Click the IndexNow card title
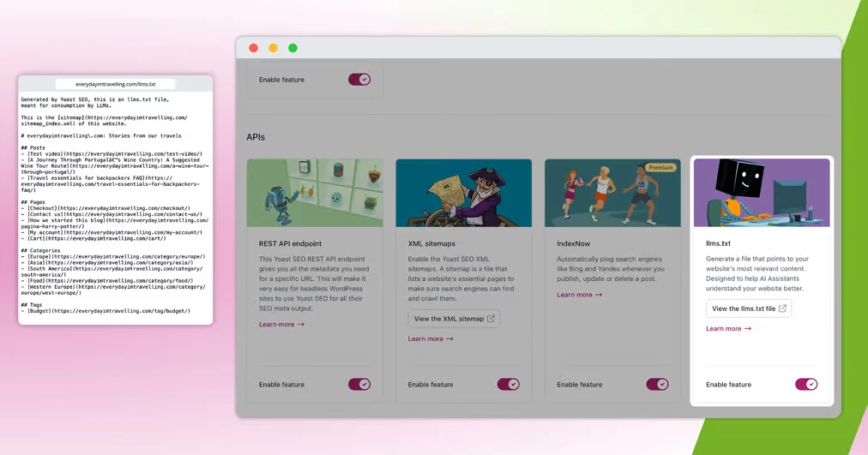Viewport: 868px width, 455px height. point(574,243)
